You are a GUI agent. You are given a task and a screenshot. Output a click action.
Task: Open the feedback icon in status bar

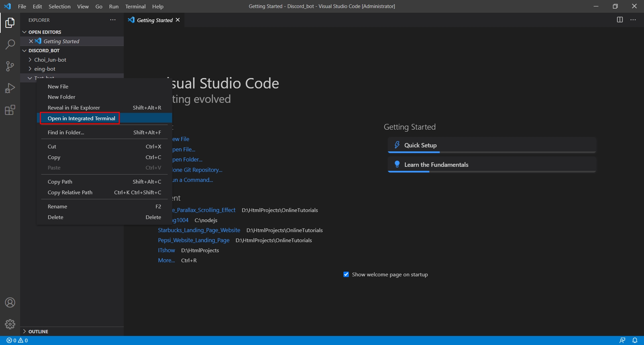click(x=622, y=340)
